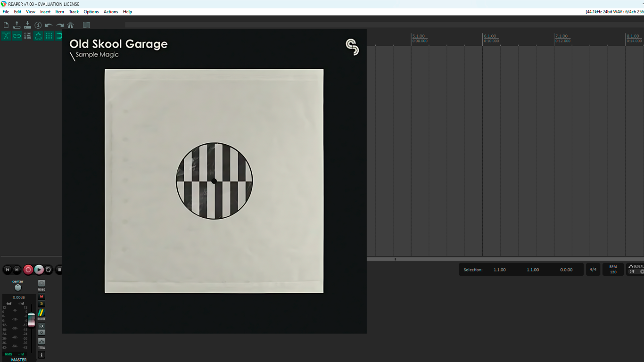Click the first selection start field 1.1.00
This screenshot has width=644, height=362.
pyautogui.click(x=500, y=270)
